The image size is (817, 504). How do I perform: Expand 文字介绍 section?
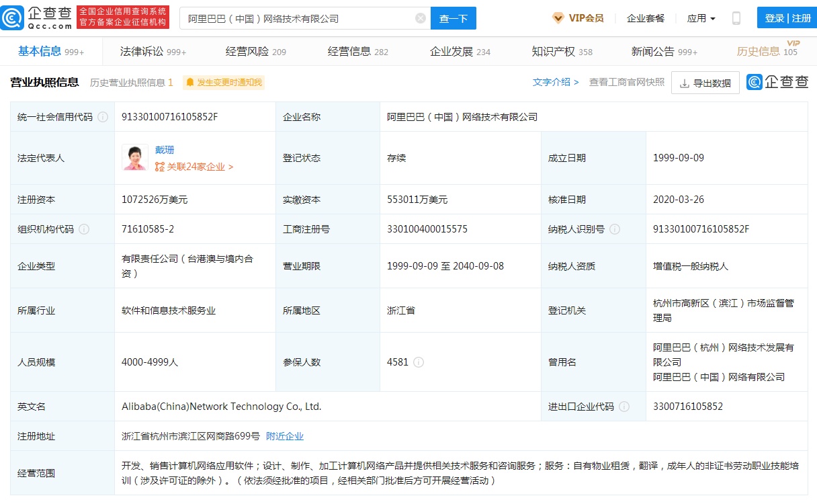556,82
